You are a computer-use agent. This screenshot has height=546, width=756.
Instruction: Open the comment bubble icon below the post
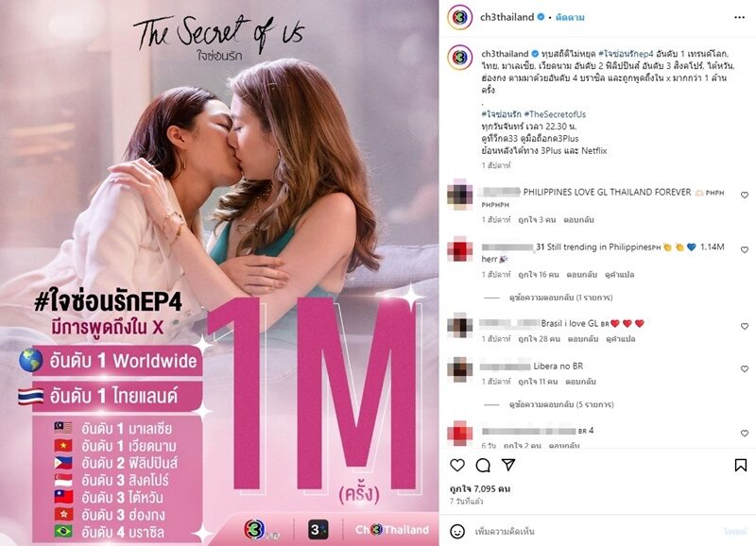[483, 465]
